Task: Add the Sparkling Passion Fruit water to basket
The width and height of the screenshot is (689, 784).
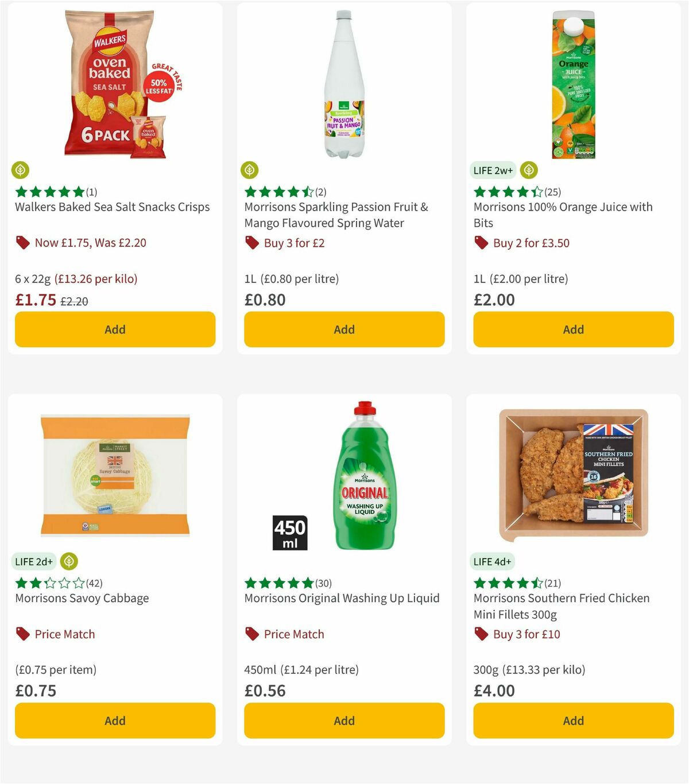Action: [343, 329]
